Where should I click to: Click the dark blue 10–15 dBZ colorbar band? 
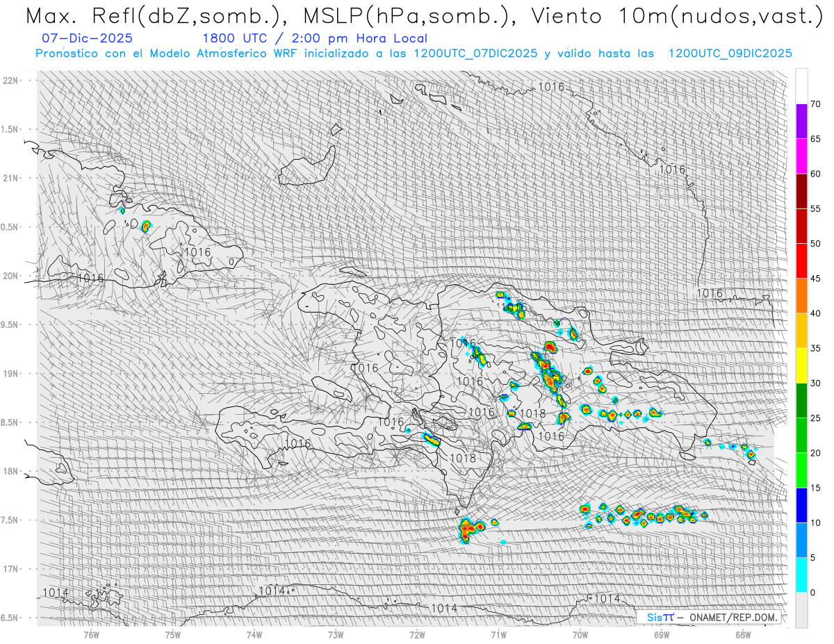(x=801, y=505)
